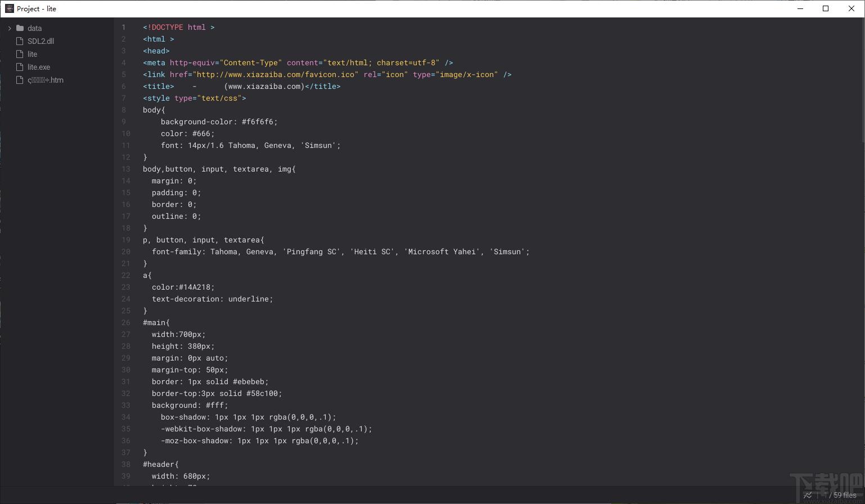865x504 pixels.
Task: Click the data folder icon
Action: pyautogui.click(x=20, y=28)
